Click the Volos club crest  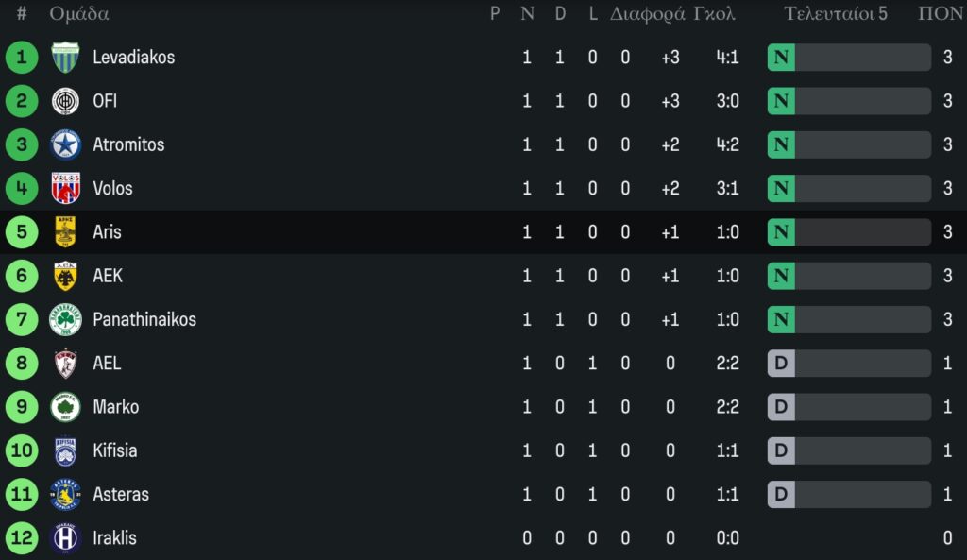65,188
